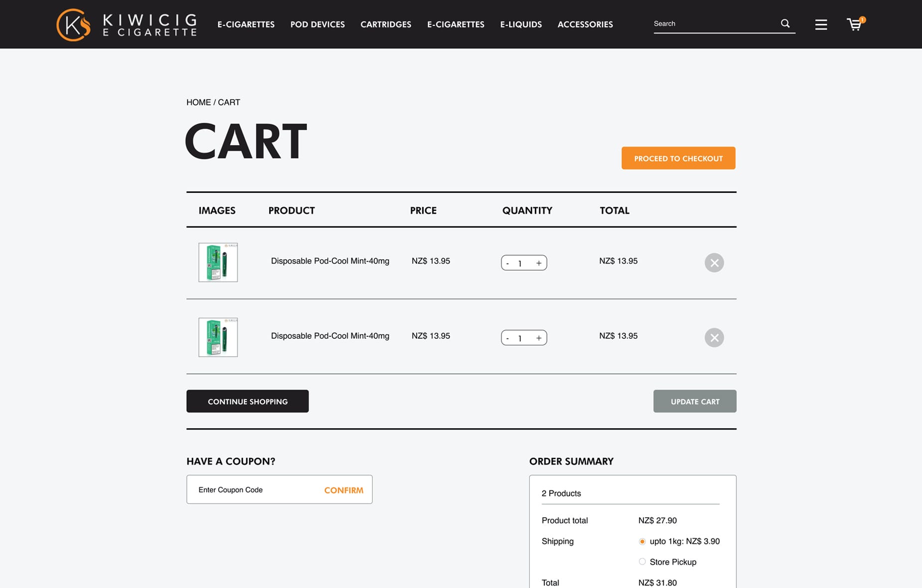Remove the second cart item
Image resolution: width=922 pixels, height=588 pixels.
click(714, 338)
